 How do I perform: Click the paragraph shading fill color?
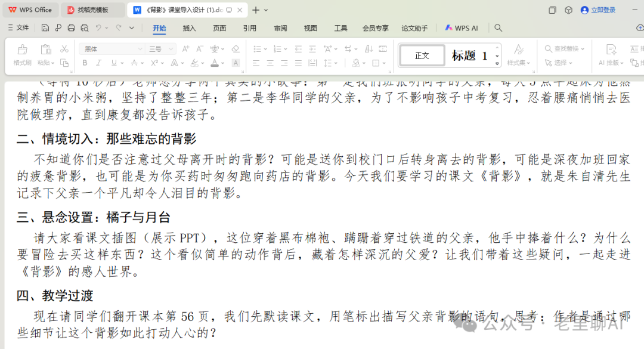pos(355,63)
